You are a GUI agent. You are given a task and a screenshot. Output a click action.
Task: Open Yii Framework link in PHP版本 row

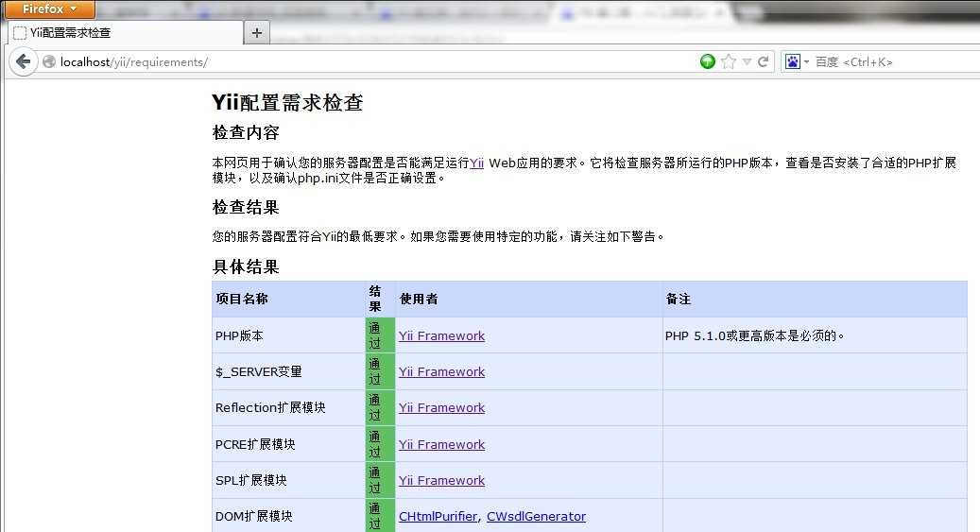click(x=442, y=335)
